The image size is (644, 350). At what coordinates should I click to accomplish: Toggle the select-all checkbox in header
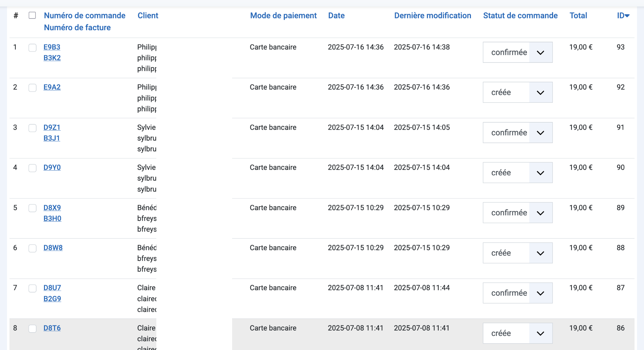click(32, 15)
